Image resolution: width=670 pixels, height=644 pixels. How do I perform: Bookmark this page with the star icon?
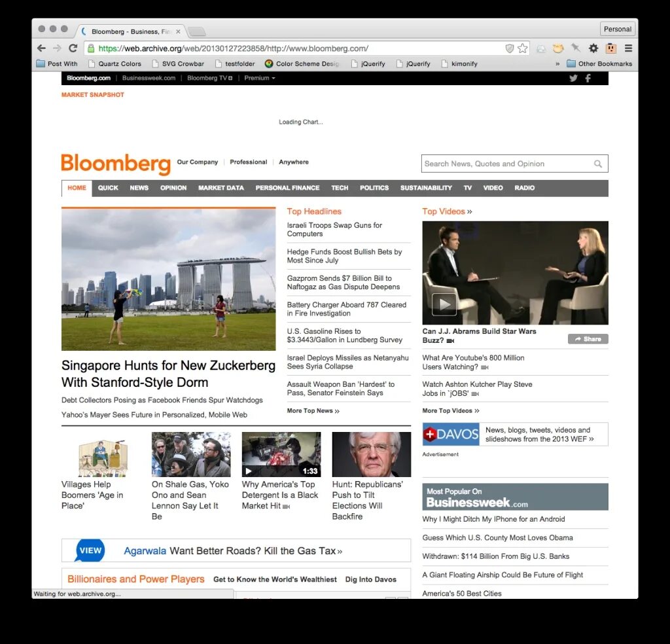pos(523,48)
